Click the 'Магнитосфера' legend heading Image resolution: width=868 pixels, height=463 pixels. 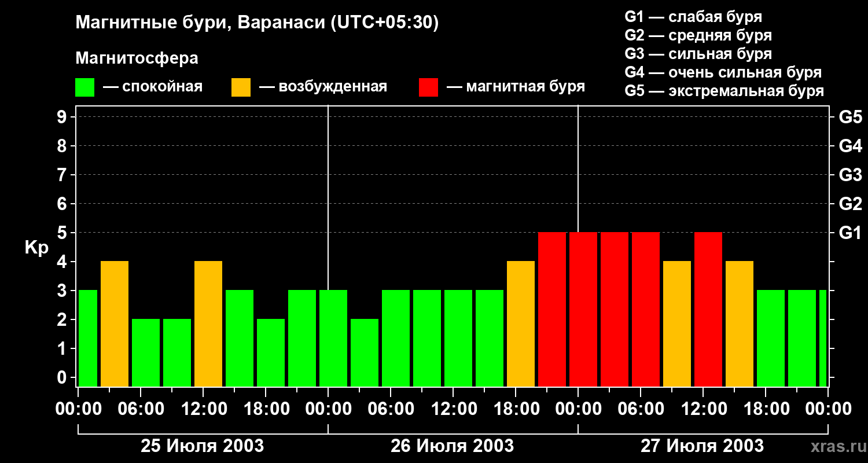point(137,58)
